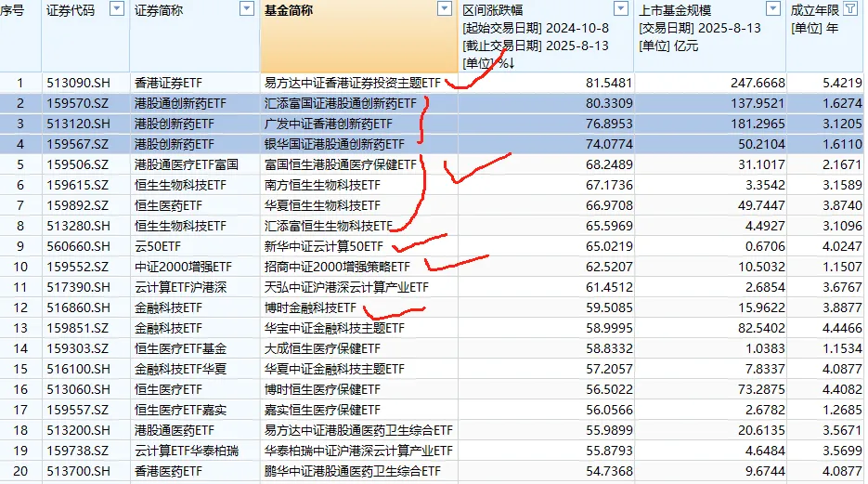Click 金融科技ETF华夏 cell
868x484 pixels.
coord(180,370)
